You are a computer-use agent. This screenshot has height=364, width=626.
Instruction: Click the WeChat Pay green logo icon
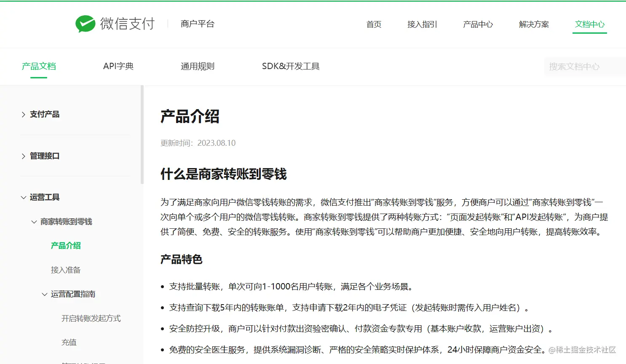pos(85,24)
